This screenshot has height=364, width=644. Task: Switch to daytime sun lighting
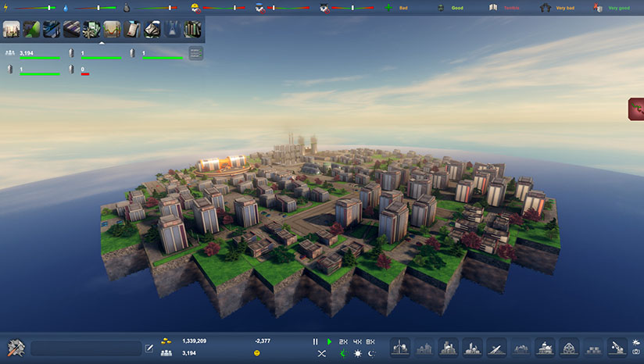(358, 353)
